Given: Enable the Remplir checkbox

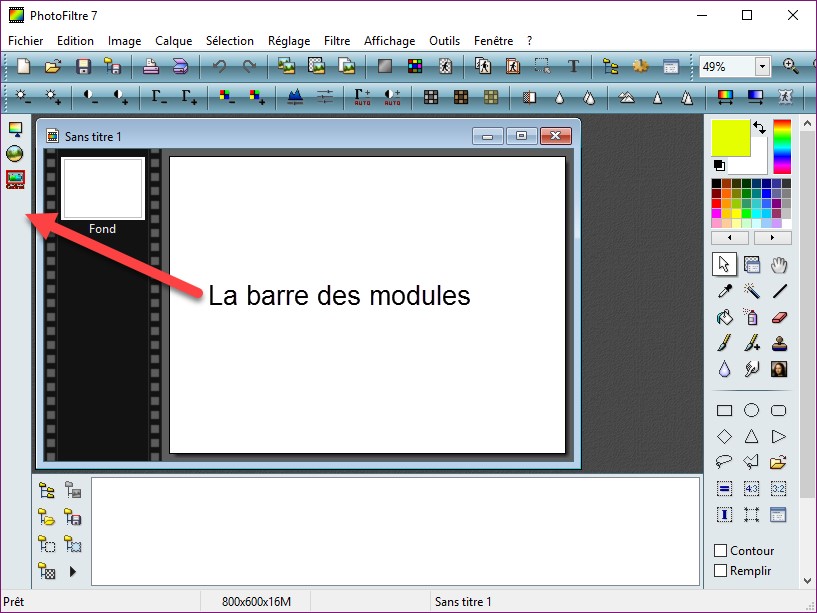Looking at the screenshot, I should point(721,571).
